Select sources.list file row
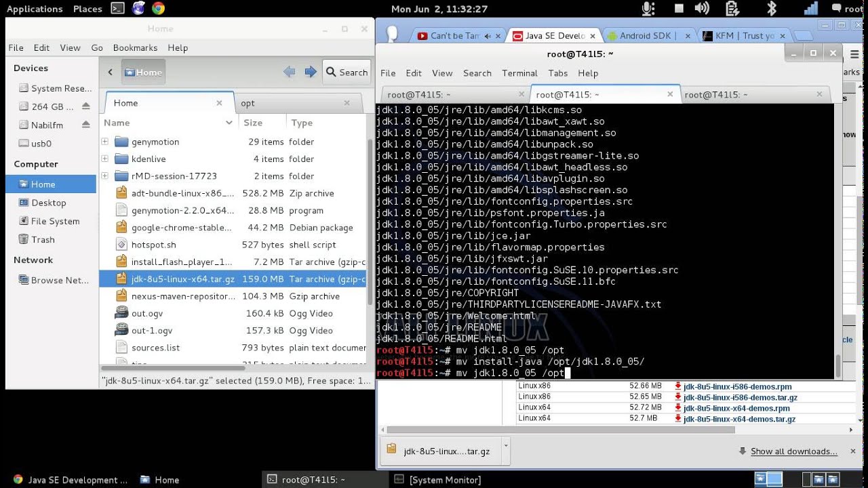The height and width of the screenshot is (488, 868). click(x=234, y=348)
